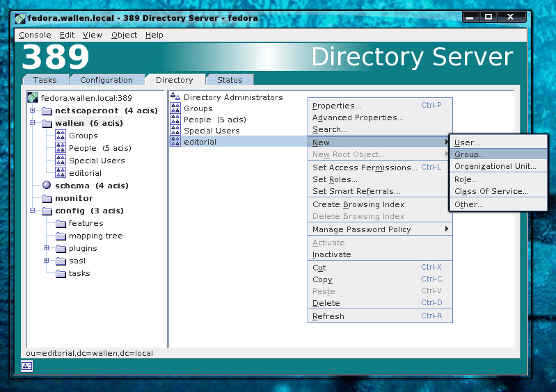The height and width of the screenshot is (392, 556).
Task: Open the Console menu
Action: (x=35, y=35)
